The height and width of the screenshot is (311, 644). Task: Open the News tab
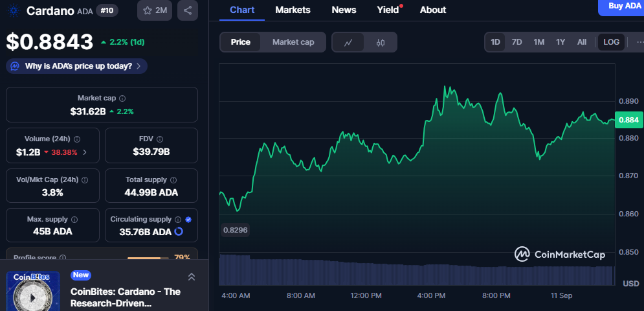point(343,10)
